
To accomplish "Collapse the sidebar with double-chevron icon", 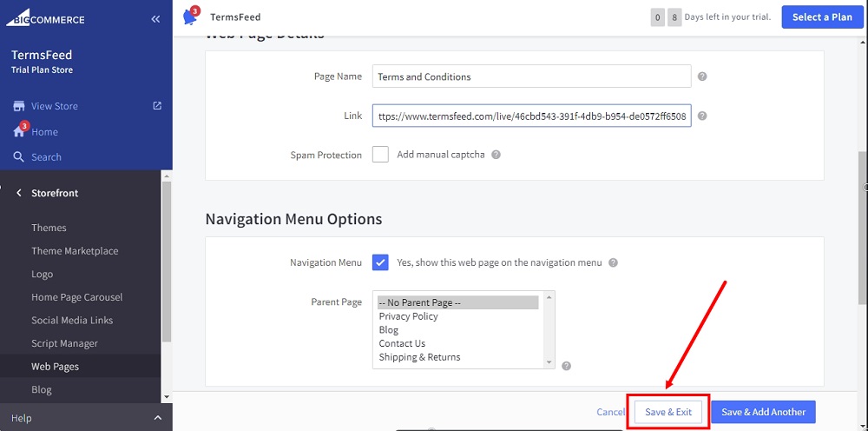I will click(155, 19).
